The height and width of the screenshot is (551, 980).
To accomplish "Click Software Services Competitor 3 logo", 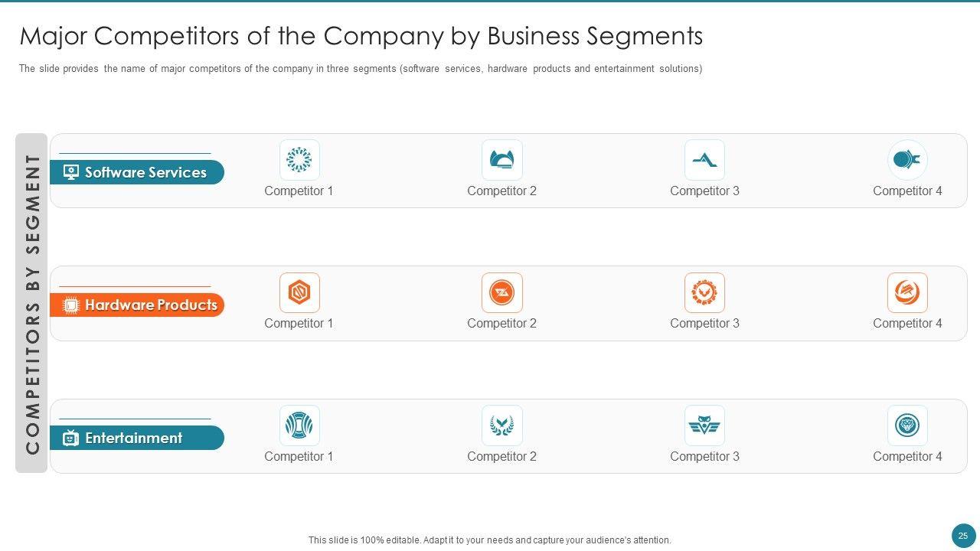I will click(x=704, y=160).
